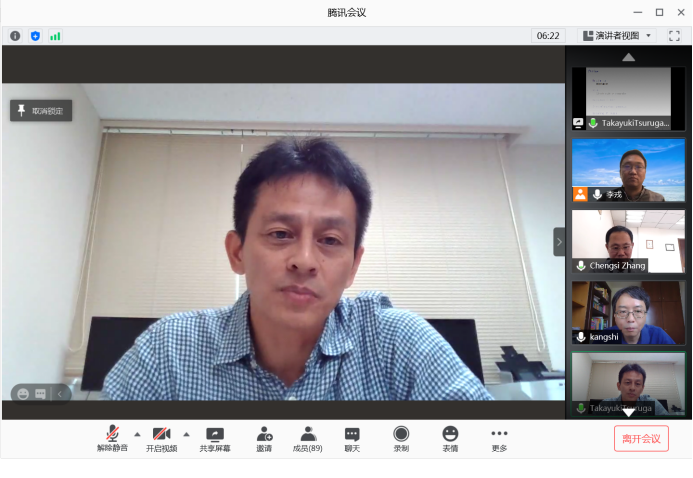
Task: Open the More (更多) options menu
Action: click(x=499, y=438)
